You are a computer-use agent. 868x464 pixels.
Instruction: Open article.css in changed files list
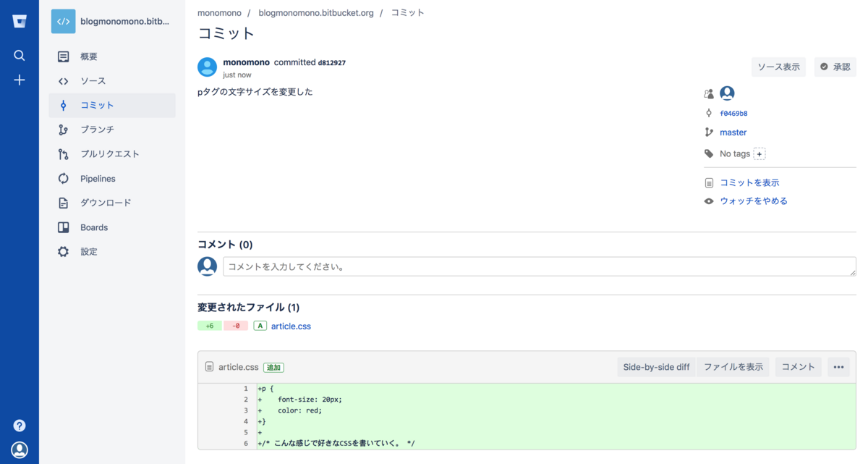[291, 326]
